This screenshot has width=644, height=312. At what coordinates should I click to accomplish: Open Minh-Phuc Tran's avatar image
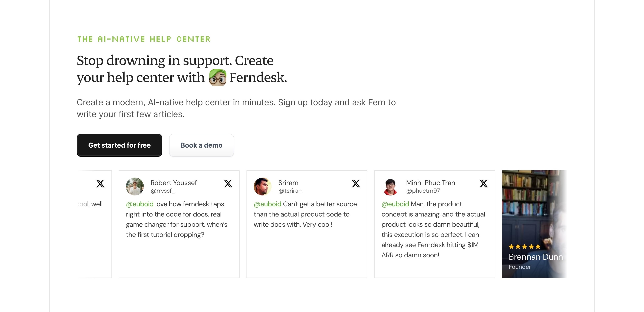click(x=390, y=186)
